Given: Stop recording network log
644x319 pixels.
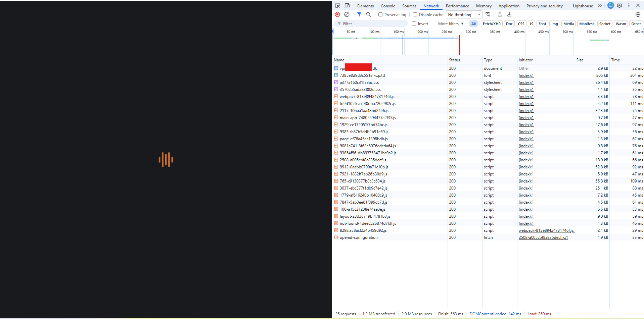Looking at the screenshot, I should point(337,14).
